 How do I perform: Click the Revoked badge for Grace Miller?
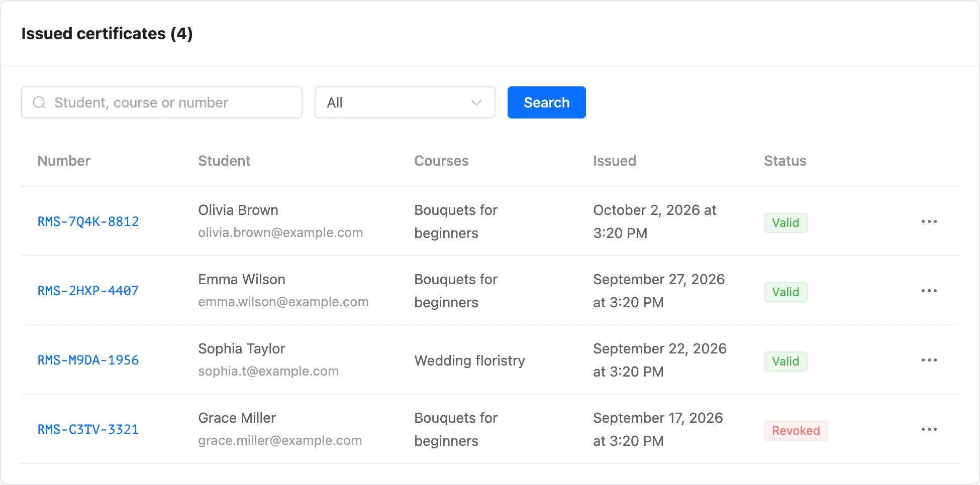[796, 430]
